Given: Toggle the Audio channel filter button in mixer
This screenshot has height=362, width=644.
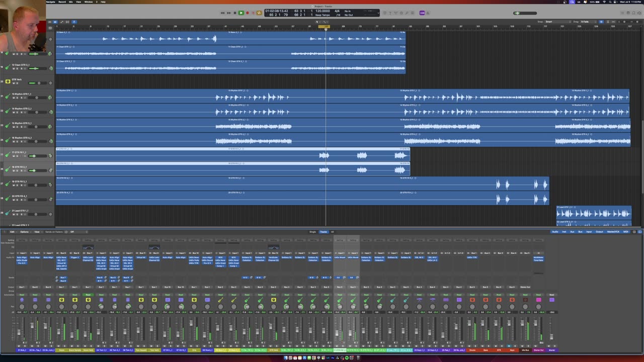Looking at the screenshot, I should click(x=555, y=232).
